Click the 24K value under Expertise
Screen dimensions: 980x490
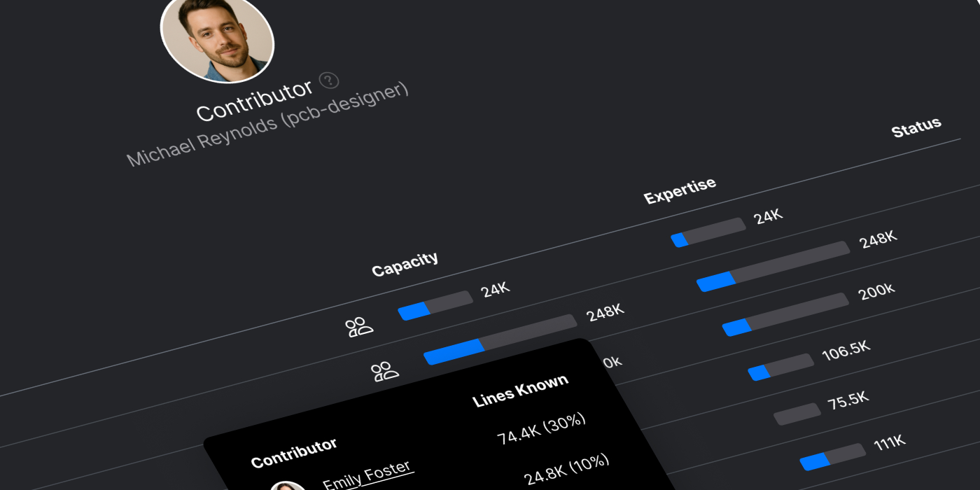[x=768, y=216]
